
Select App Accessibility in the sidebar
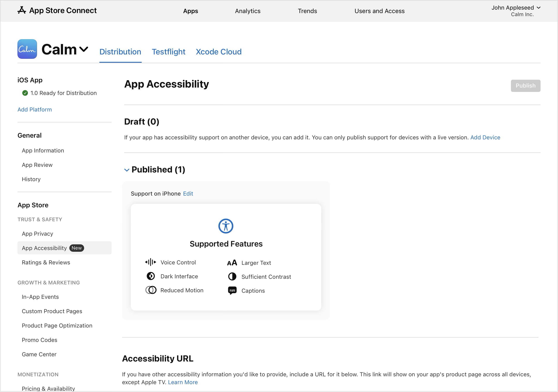(x=44, y=248)
